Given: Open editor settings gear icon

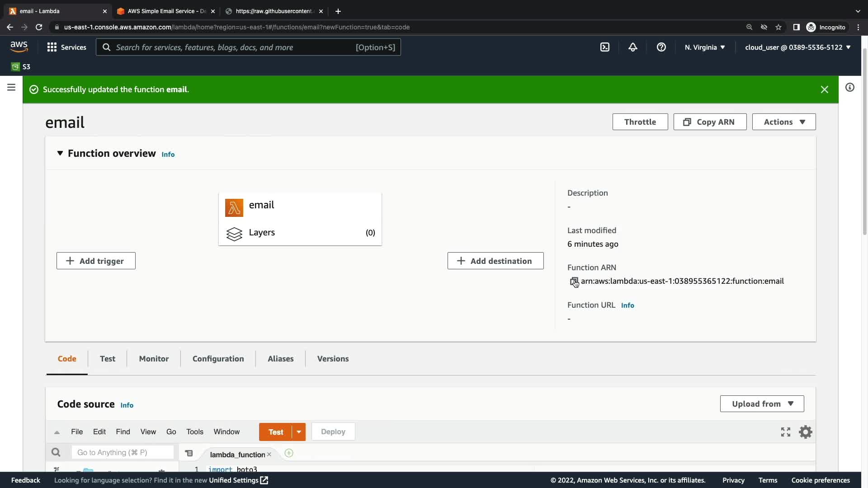Looking at the screenshot, I should [805, 432].
